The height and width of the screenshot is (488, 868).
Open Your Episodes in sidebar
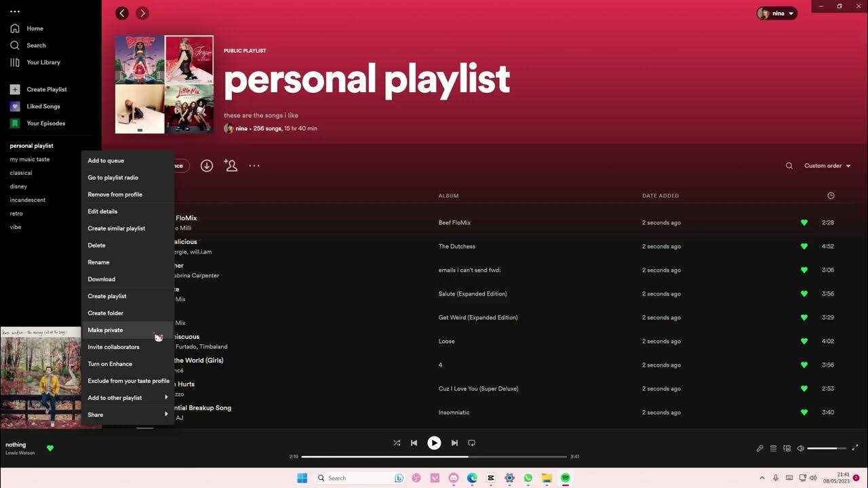[38, 123]
